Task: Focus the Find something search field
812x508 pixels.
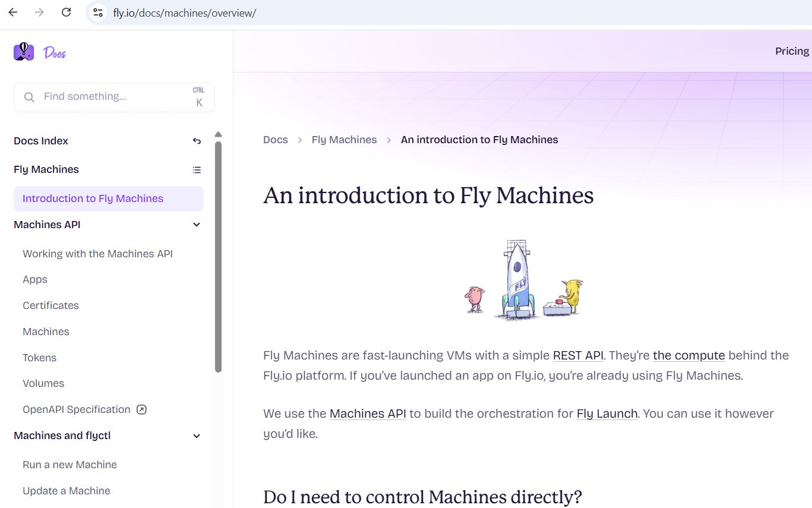Action: [x=114, y=97]
